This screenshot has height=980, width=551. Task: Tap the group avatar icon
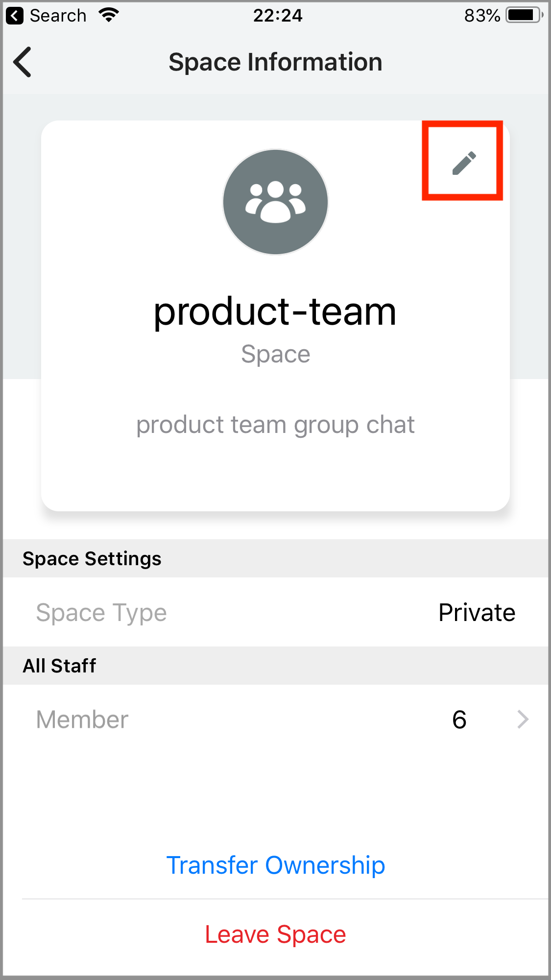pyautogui.click(x=275, y=202)
